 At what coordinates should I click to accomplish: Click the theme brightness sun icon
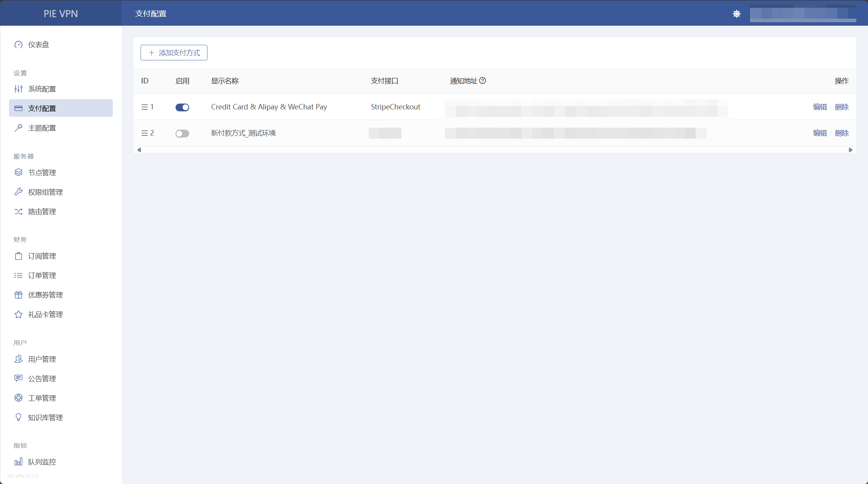(x=736, y=14)
